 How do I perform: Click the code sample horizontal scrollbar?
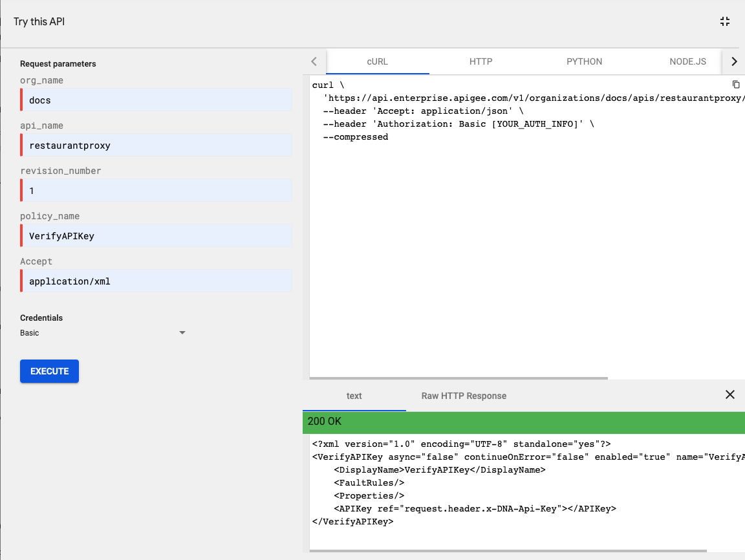[459, 378]
